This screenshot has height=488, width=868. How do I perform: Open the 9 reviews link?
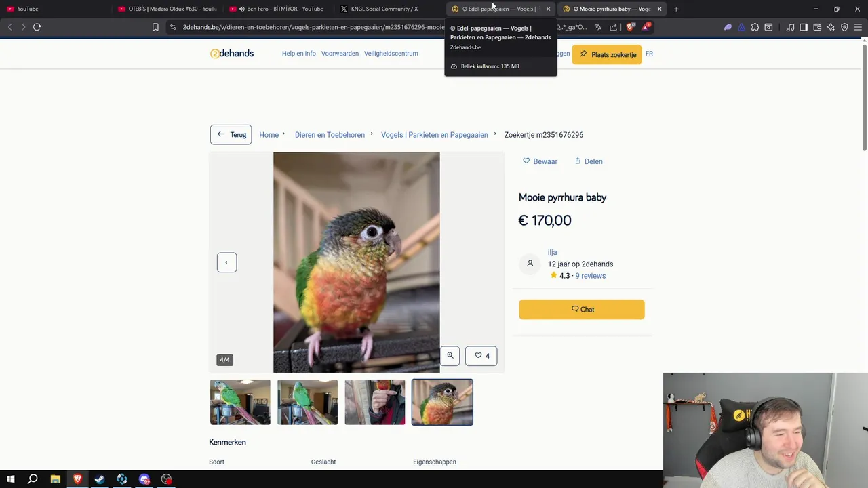591,276
